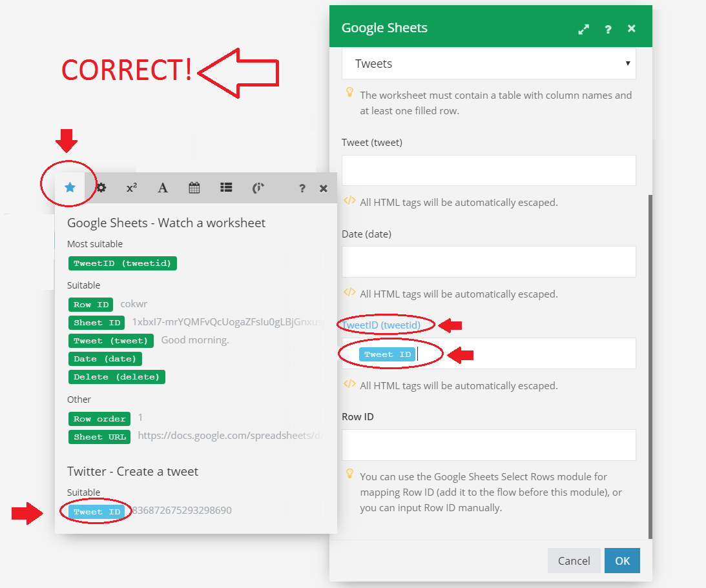Viewport: 706px width, 588px height.
Task: Click the Tweet (tweet) input field
Action: pyautogui.click(x=488, y=170)
